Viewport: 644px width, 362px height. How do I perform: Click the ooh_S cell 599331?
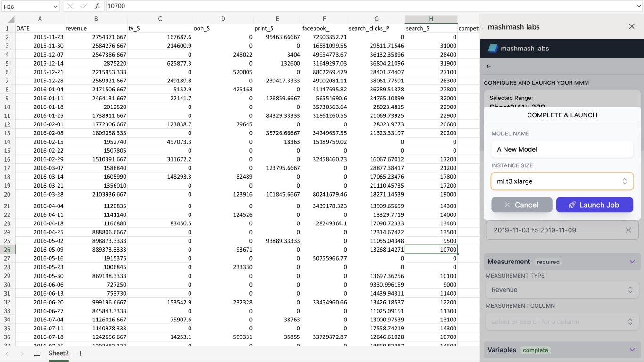point(223,337)
